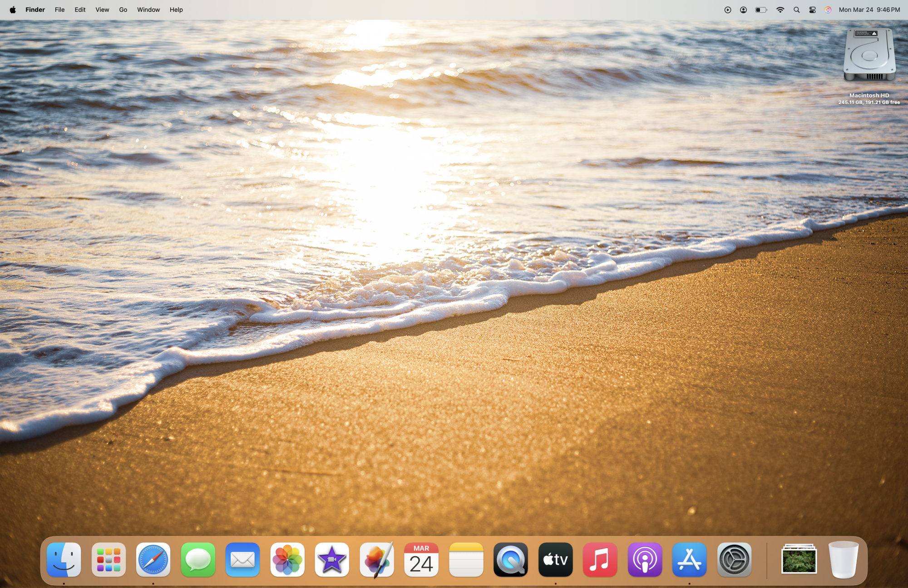Open the Apple menu
Screen dimensions: 908x588
[x=13, y=10]
